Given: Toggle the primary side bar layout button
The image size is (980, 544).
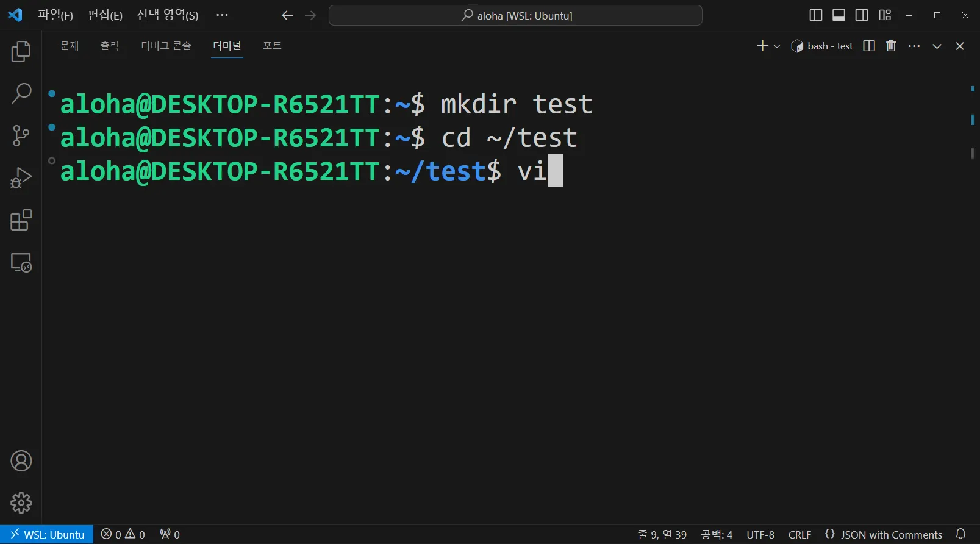Looking at the screenshot, I should coord(815,15).
